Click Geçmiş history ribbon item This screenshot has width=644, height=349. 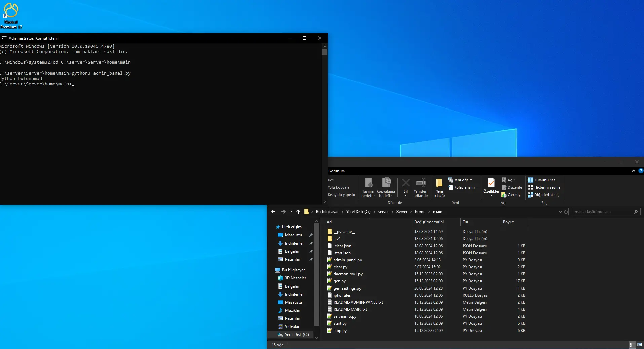[510, 195]
